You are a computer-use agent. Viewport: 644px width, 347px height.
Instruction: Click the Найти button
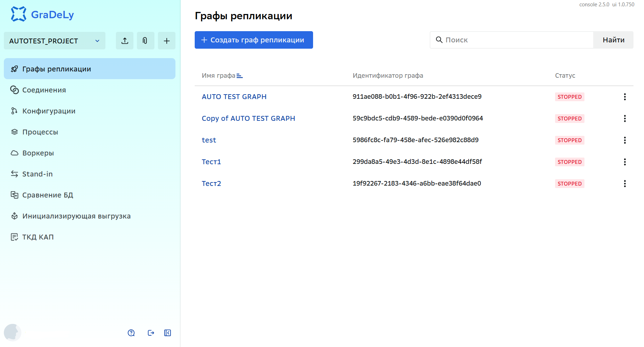point(614,40)
